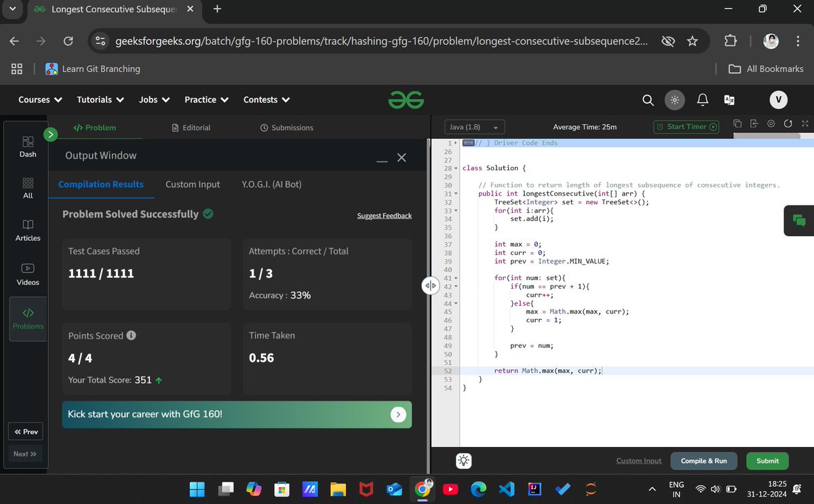The height and width of the screenshot is (504, 814).
Task: Open the green chat bubble widget
Action: click(x=799, y=220)
